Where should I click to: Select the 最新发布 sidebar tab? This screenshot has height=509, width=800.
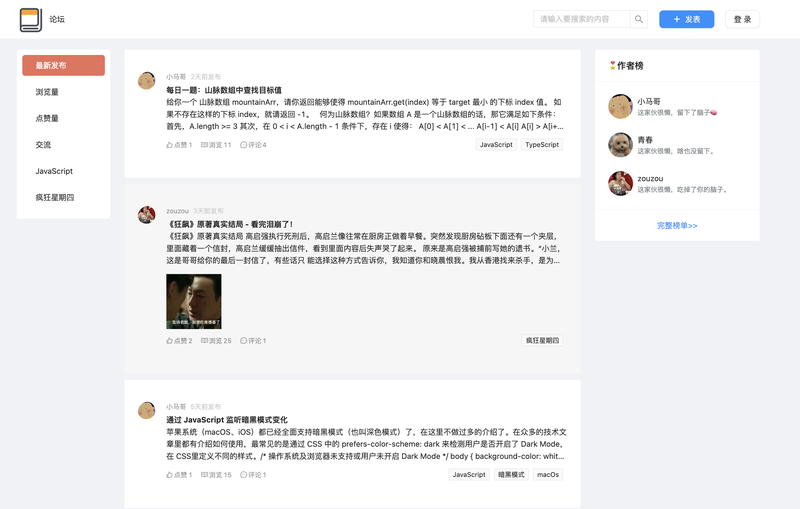[63, 65]
